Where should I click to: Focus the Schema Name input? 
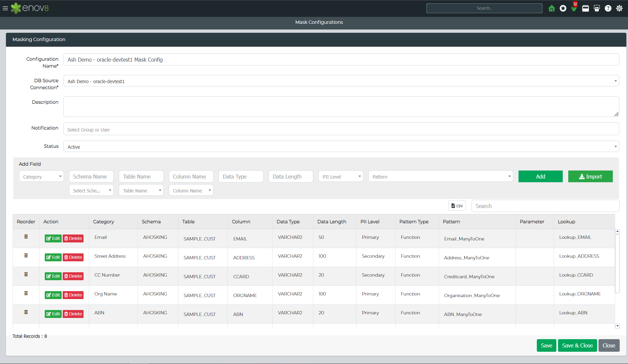[91, 177]
